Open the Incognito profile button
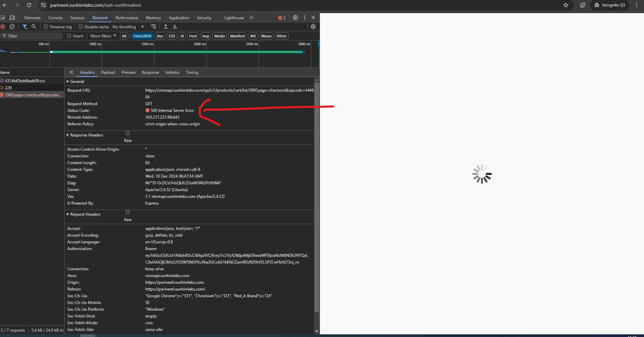The image size is (644, 337). coord(610,5)
